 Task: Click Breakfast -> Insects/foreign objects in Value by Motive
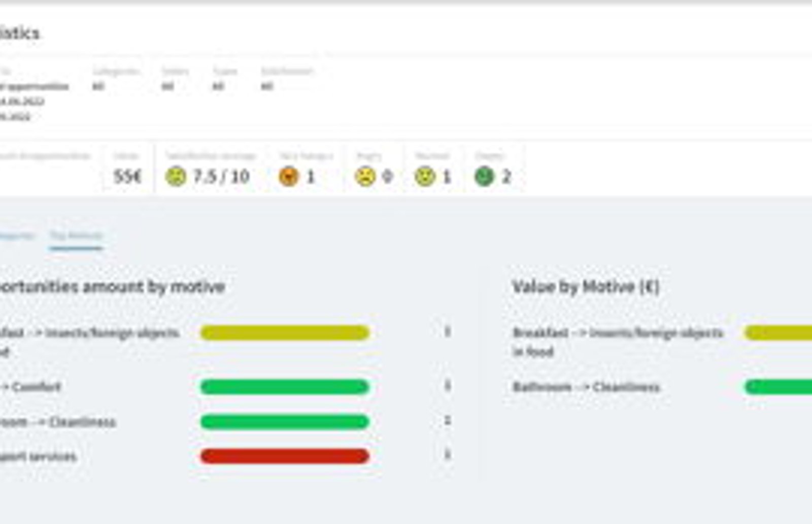pos(618,342)
